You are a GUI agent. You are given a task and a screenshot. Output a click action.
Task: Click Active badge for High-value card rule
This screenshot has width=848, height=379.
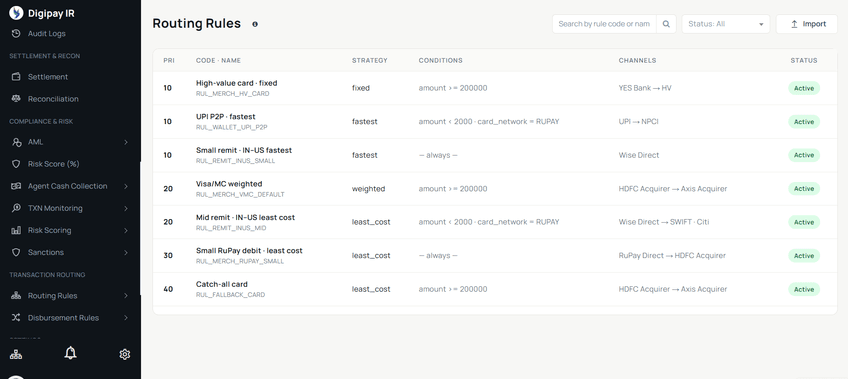tap(804, 88)
